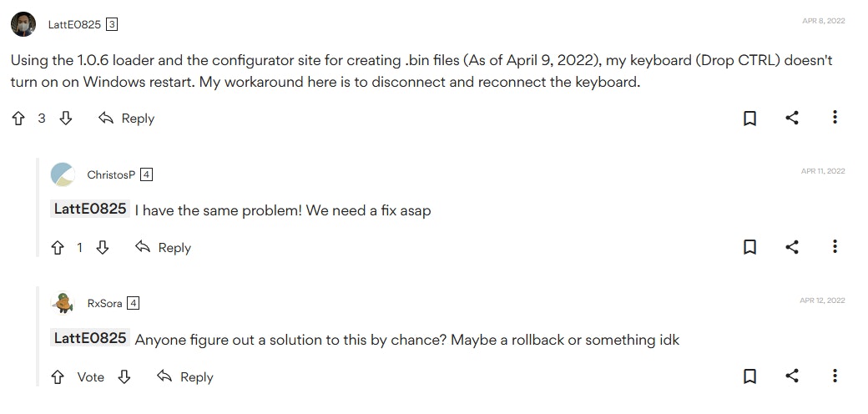Upvote LattE0825's original comment
Image resolution: width=868 pixels, height=414 pixels.
click(x=18, y=119)
